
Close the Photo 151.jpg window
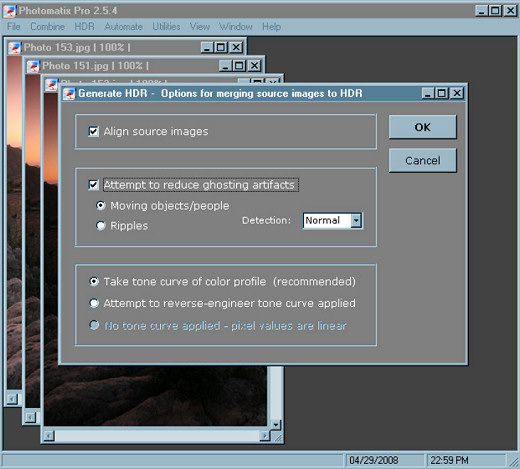pos(255,66)
